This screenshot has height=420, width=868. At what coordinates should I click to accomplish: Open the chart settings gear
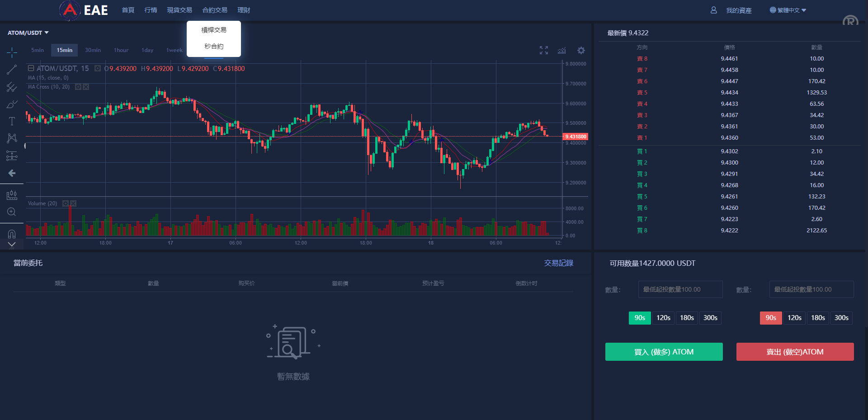point(581,50)
